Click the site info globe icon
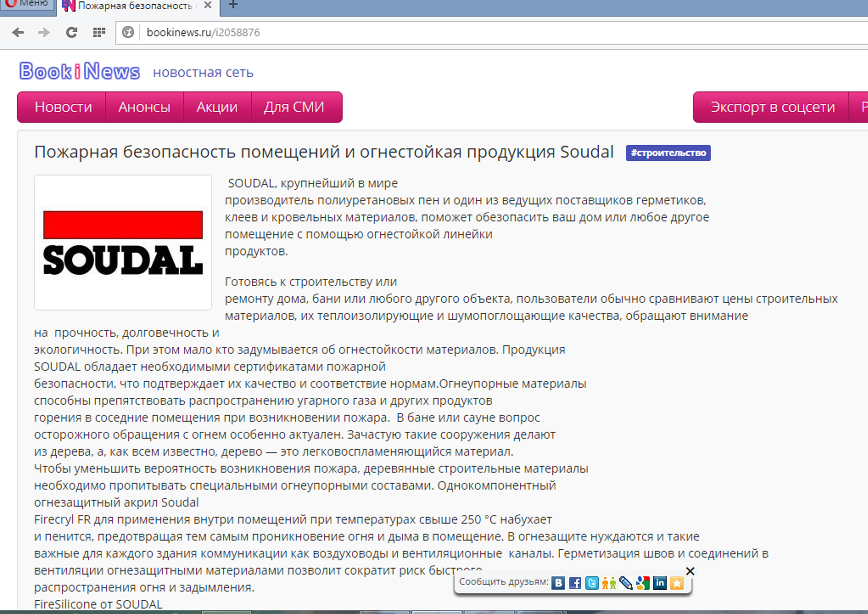This screenshot has width=868, height=614. coord(128,32)
